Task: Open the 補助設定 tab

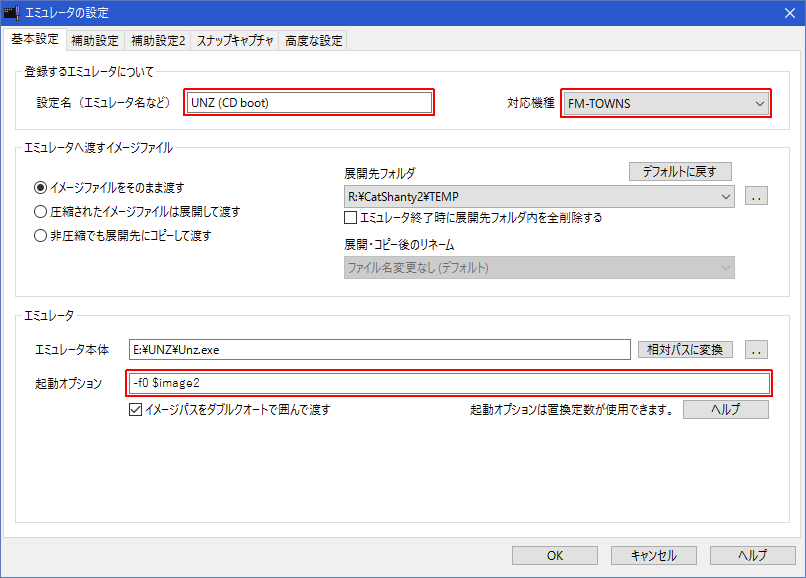Action: pos(95,41)
